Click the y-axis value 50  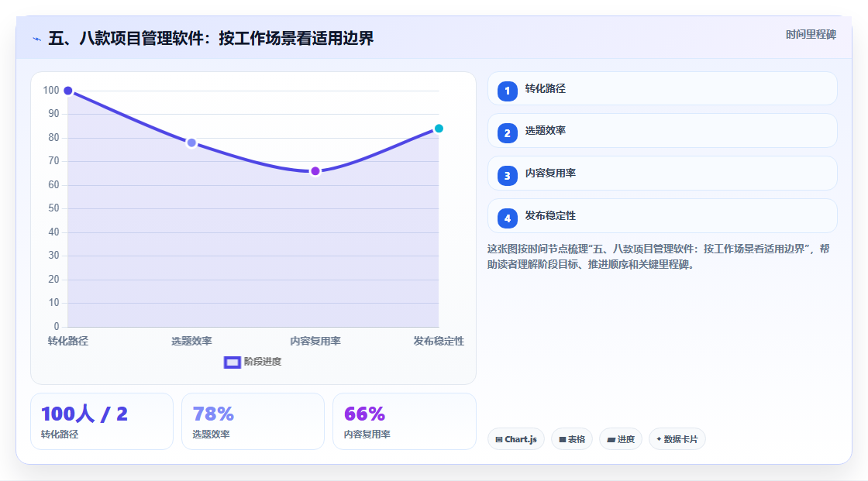tap(53, 208)
